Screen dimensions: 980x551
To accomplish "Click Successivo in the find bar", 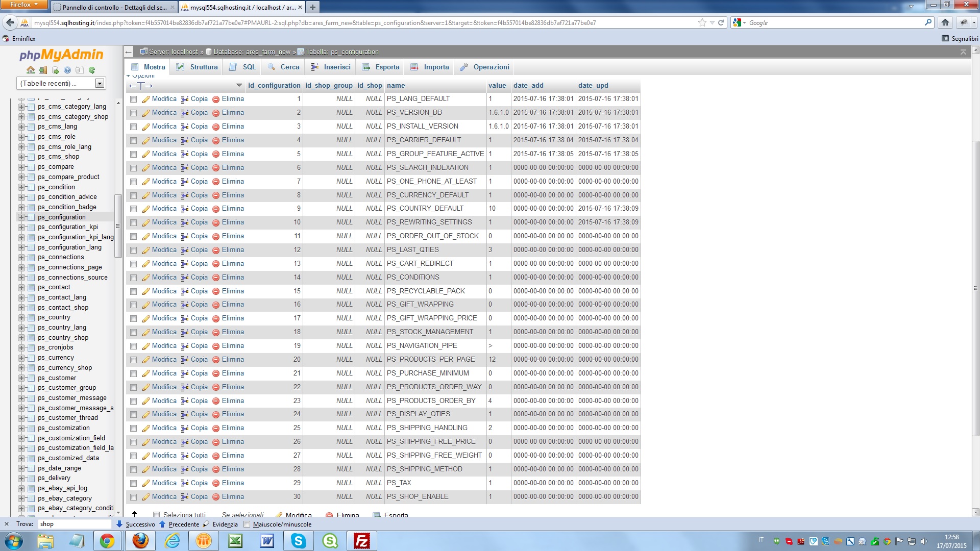I will click(x=136, y=524).
